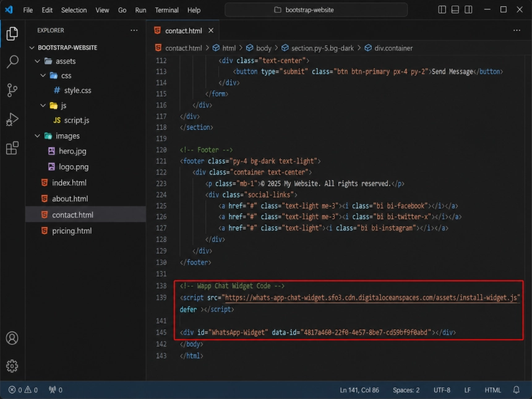Image resolution: width=532 pixels, height=399 pixels.
Task: Close the contact.html editor tab
Action: click(211, 30)
